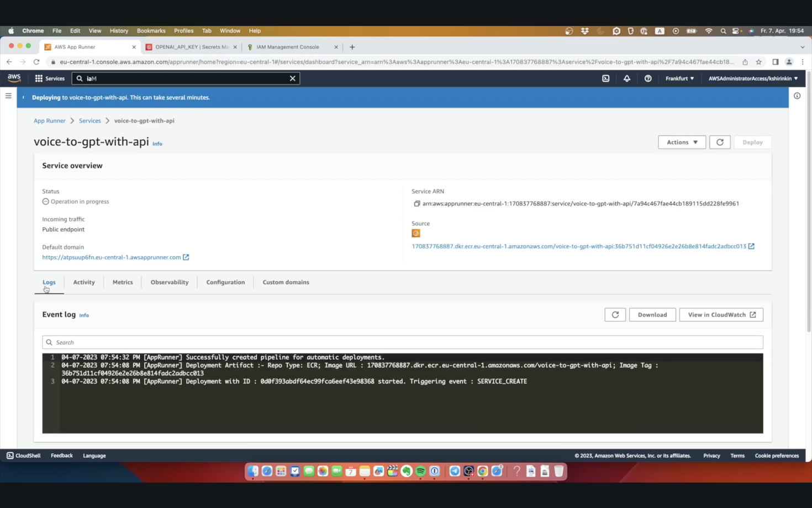Switch to the Observability tab
This screenshot has width=812, height=508.
pyautogui.click(x=170, y=282)
